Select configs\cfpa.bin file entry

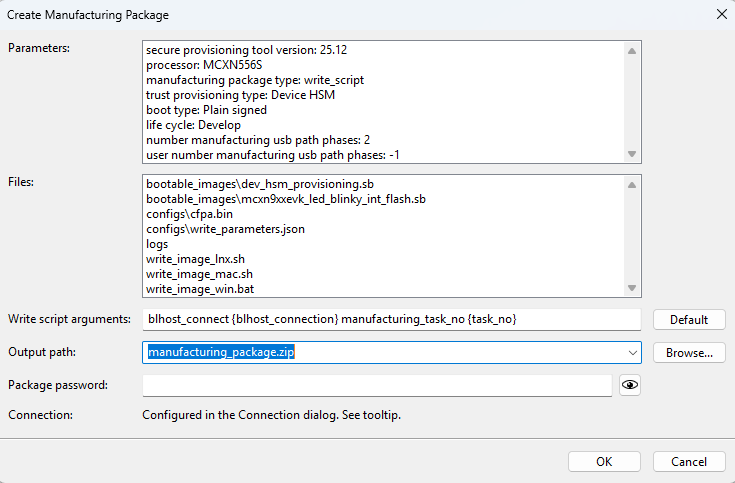point(192,214)
